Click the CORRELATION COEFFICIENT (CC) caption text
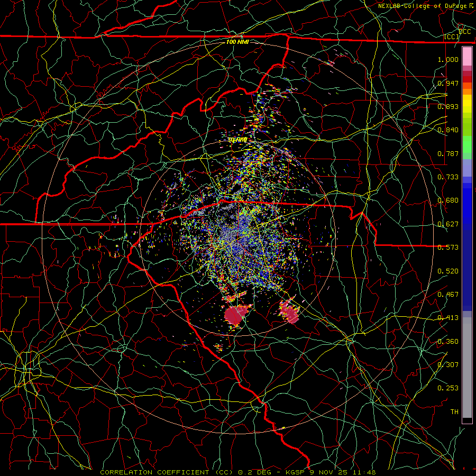Screen dimensions: 476x476 (167, 472)
